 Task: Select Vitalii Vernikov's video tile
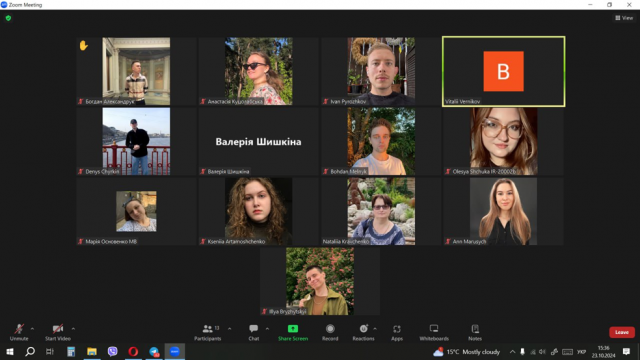point(504,71)
